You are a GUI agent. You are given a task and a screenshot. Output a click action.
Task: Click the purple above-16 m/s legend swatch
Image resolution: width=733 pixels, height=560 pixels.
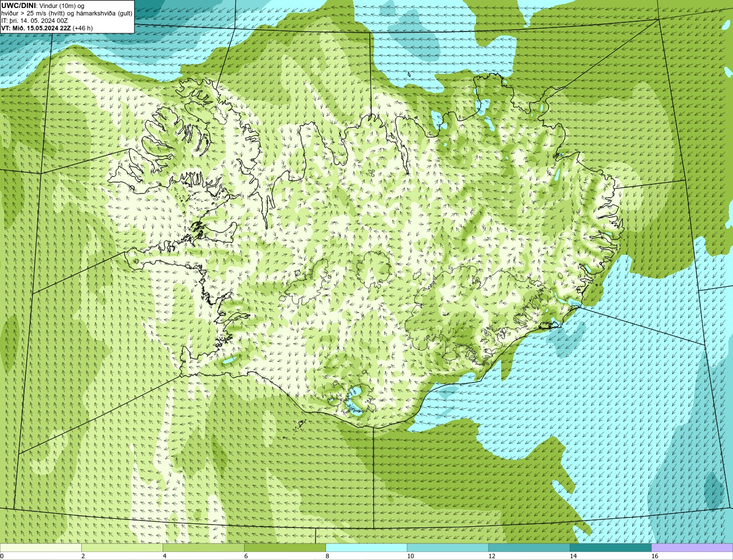point(692,547)
